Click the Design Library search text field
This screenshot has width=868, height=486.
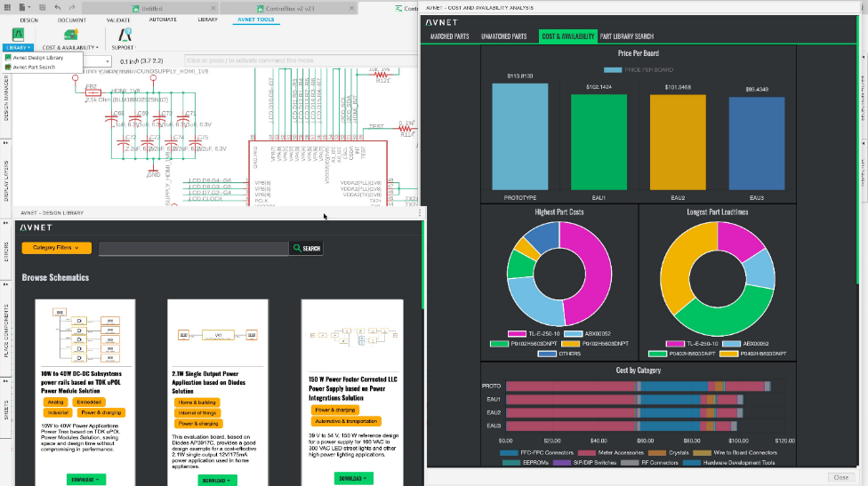(x=194, y=248)
